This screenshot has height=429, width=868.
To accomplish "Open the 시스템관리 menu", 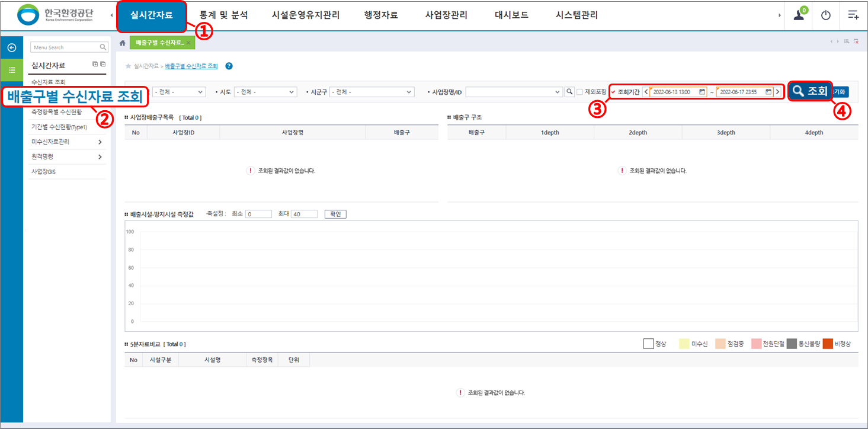I will pos(577,15).
